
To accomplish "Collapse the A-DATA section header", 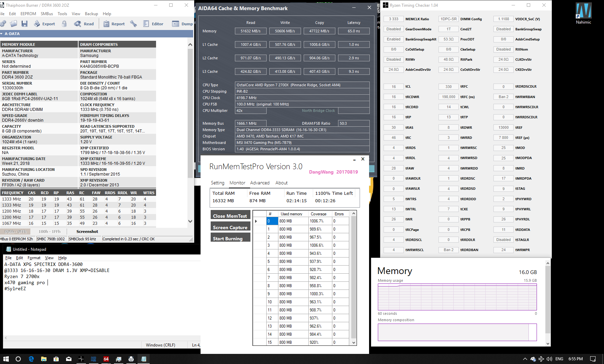I will [2, 34].
